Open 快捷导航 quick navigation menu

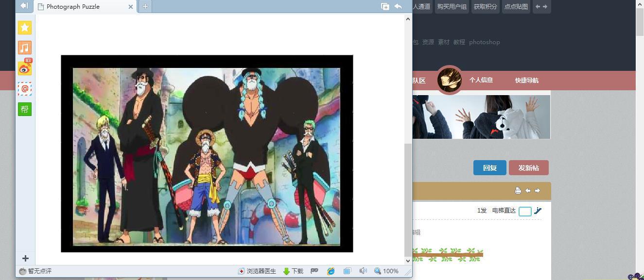click(x=526, y=80)
